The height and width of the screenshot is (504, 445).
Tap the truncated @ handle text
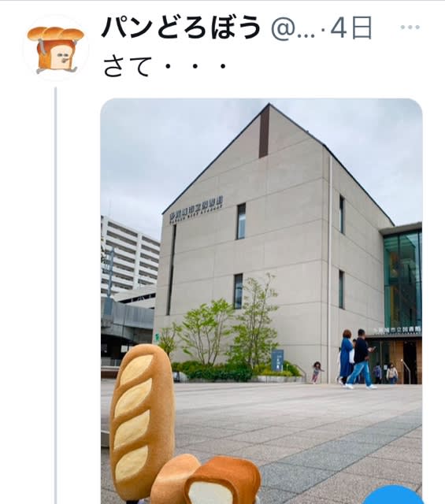(292, 28)
